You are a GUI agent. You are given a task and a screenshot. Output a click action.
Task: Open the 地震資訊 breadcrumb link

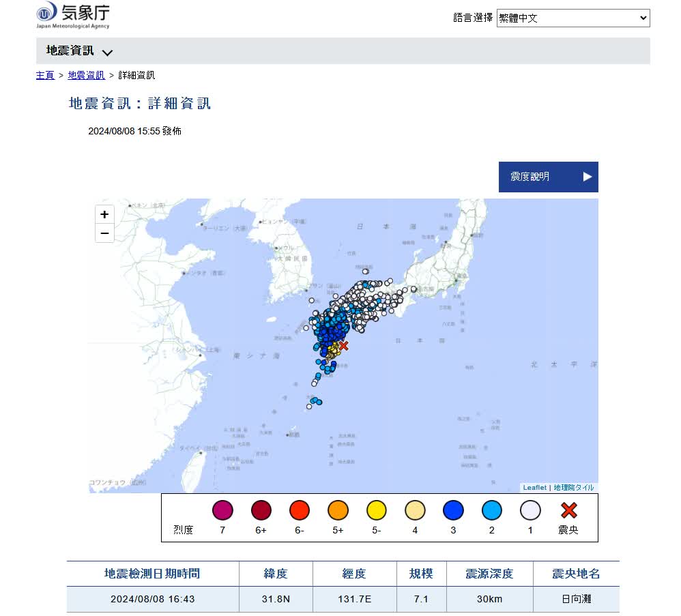pos(86,75)
